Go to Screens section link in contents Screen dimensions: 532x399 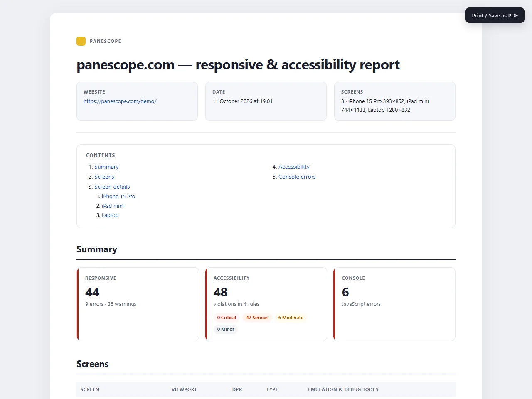coord(104,177)
